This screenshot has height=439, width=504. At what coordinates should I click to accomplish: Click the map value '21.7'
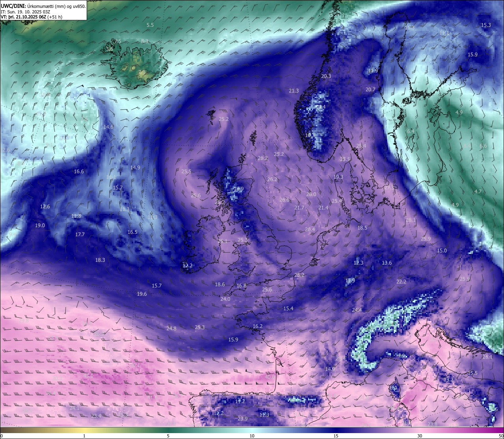[x=299, y=208]
